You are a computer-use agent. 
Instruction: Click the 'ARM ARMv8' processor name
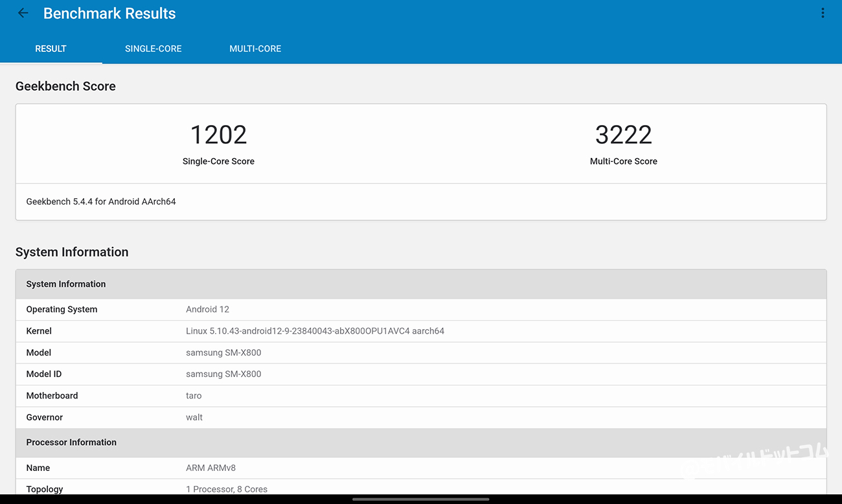pos(211,468)
